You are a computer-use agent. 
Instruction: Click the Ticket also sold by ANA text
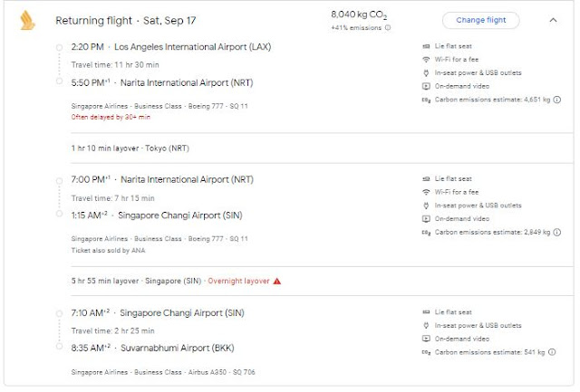pyautogui.click(x=105, y=249)
